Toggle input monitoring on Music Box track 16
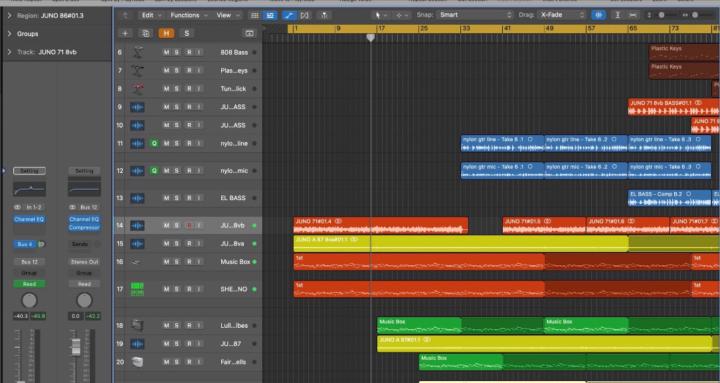 pos(199,262)
